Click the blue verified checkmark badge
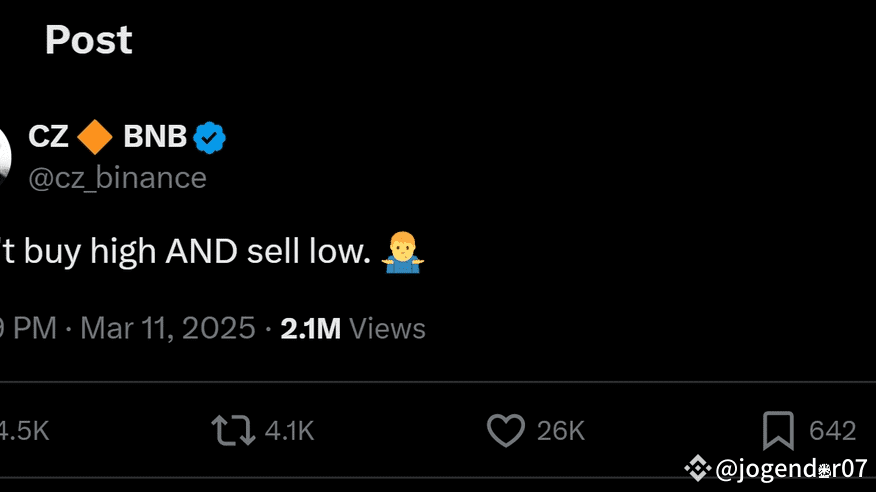Screen dimensions: 876x492 click(x=210, y=138)
